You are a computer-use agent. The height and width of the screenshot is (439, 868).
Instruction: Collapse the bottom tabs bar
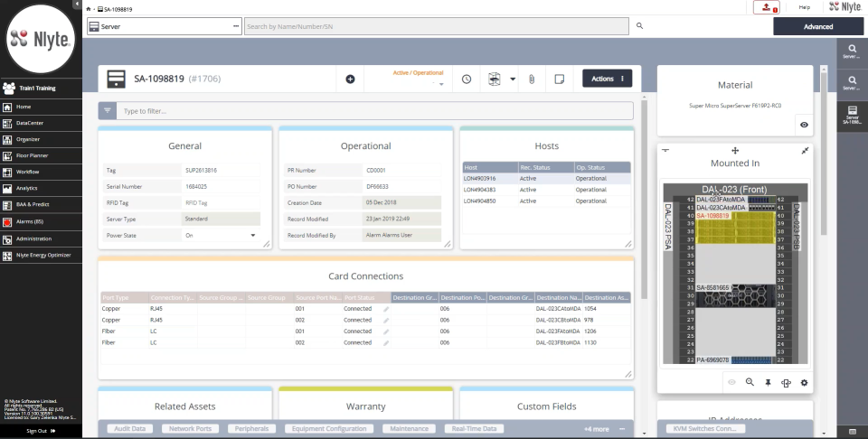(622, 429)
